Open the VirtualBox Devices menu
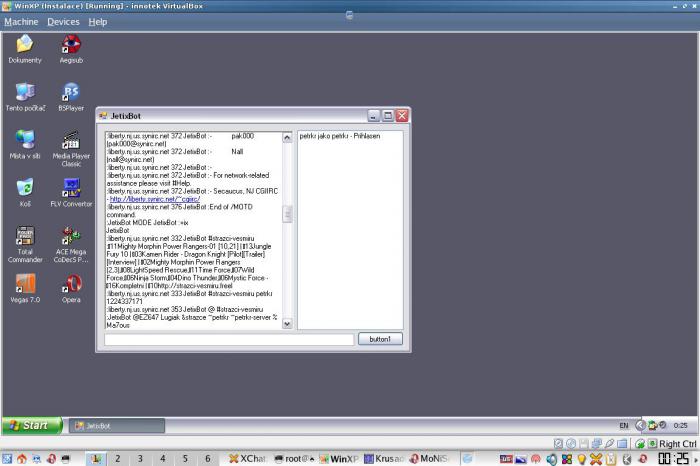This screenshot has width=700, height=466. [63, 22]
